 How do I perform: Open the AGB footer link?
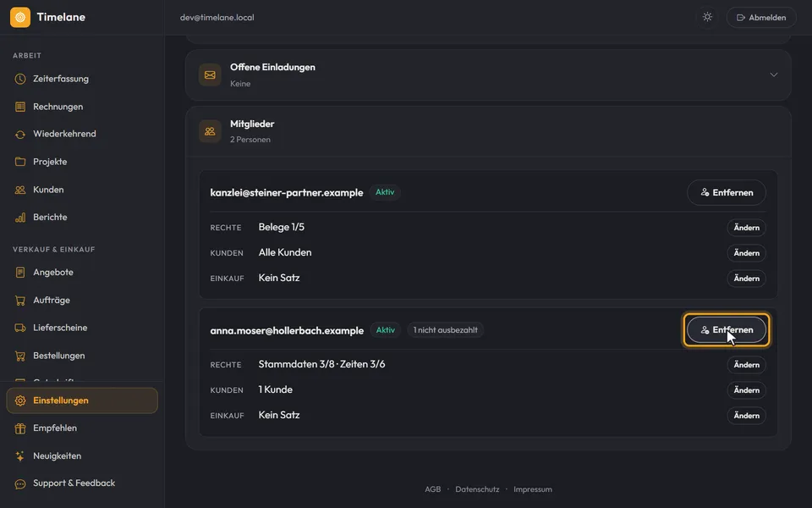coord(433,489)
